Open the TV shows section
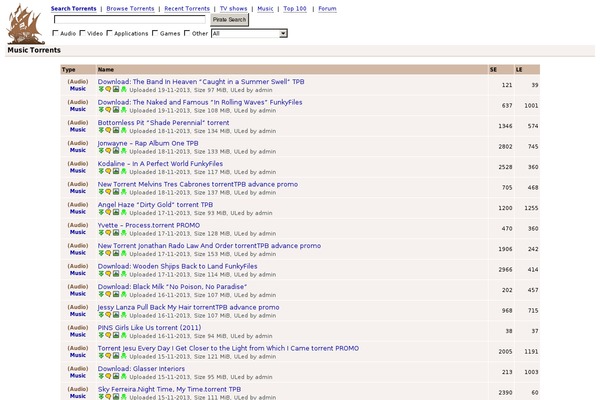This screenshot has height=400, width=600. (x=233, y=8)
